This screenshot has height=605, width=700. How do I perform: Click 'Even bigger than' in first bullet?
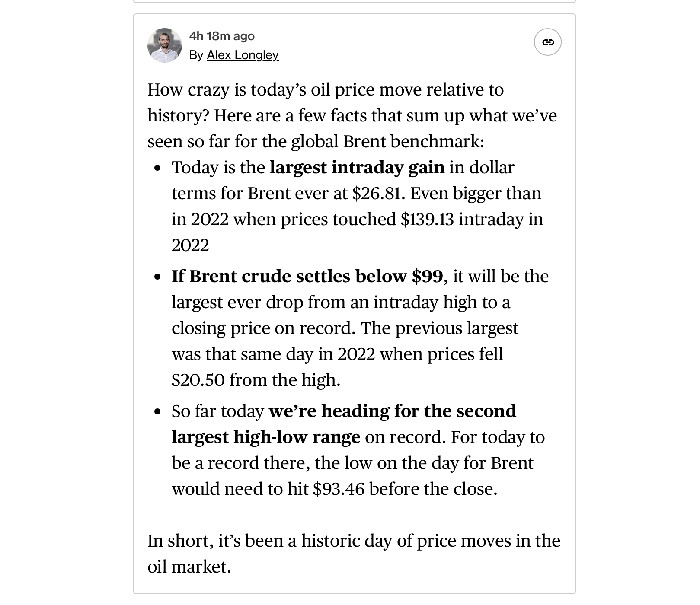tap(475, 193)
